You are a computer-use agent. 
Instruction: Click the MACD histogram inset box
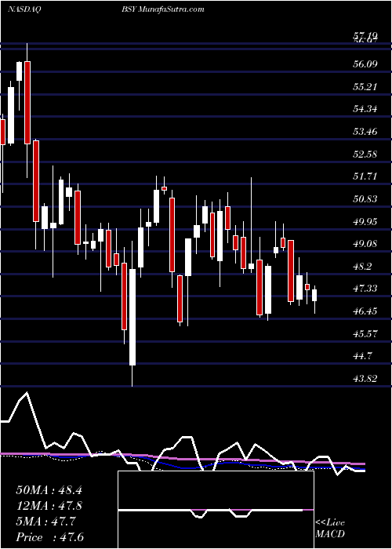(216, 510)
